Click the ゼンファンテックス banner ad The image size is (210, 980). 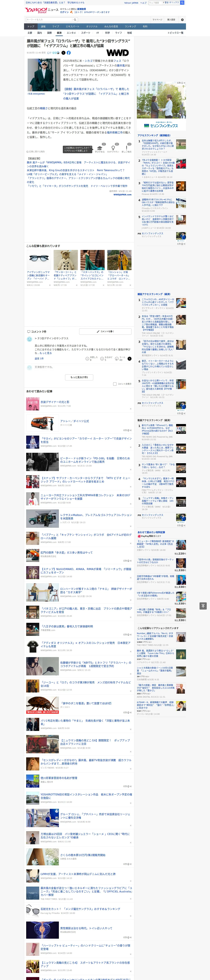pyautogui.click(x=162, y=106)
